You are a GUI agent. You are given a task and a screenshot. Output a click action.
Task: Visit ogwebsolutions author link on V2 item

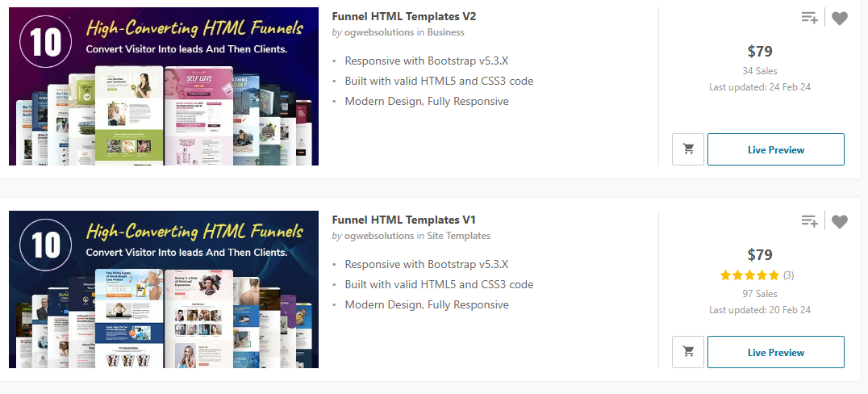(x=378, y=32)
